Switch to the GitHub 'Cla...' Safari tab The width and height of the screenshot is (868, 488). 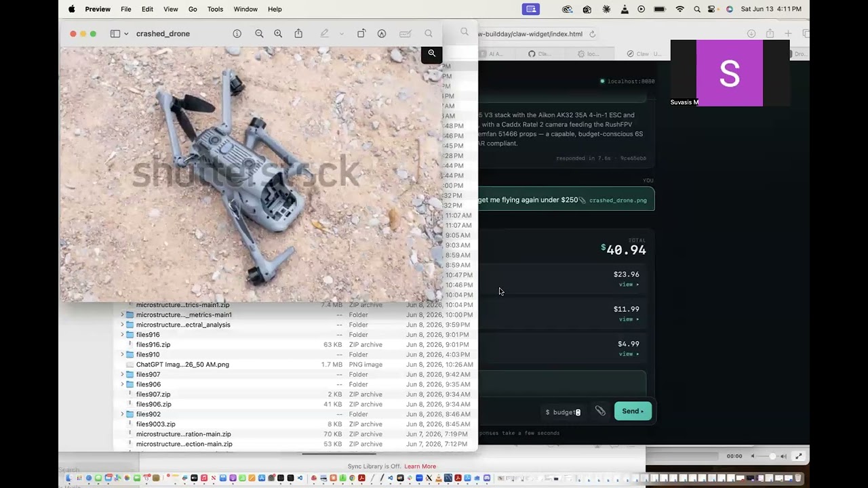540,54
